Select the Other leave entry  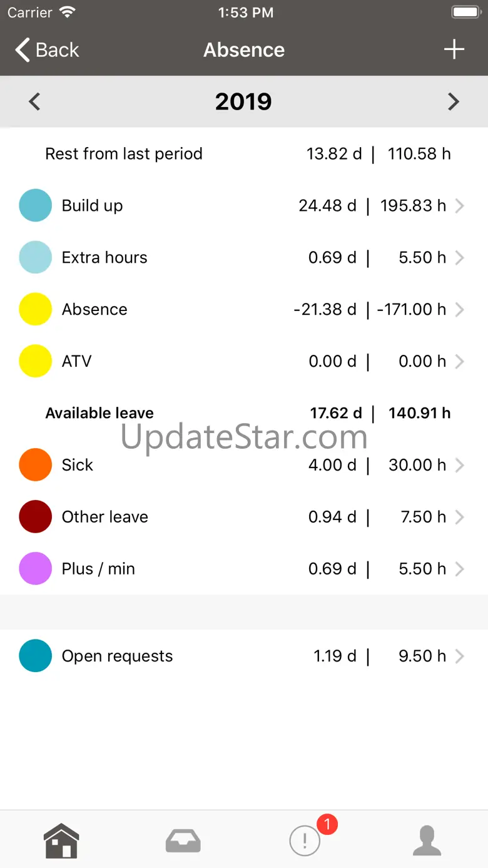click(x=244, y=517)
